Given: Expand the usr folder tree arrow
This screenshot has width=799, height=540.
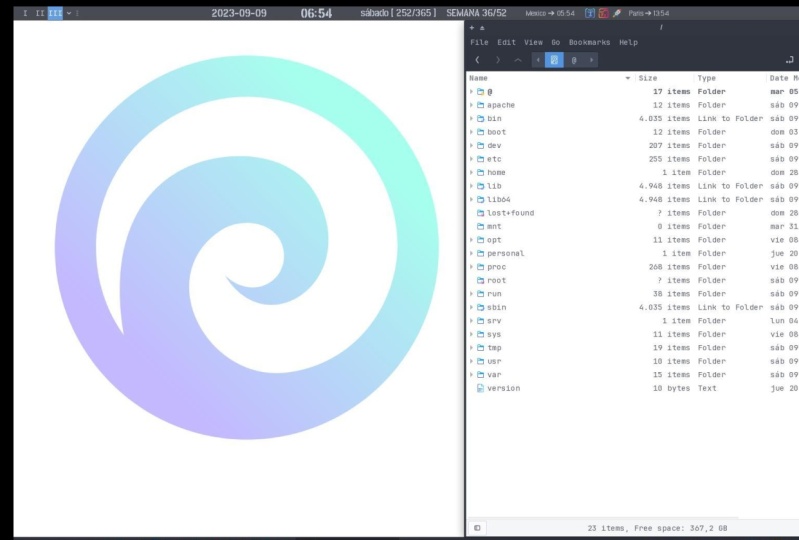Looking at the screenshot, I should tap(471, 361).
